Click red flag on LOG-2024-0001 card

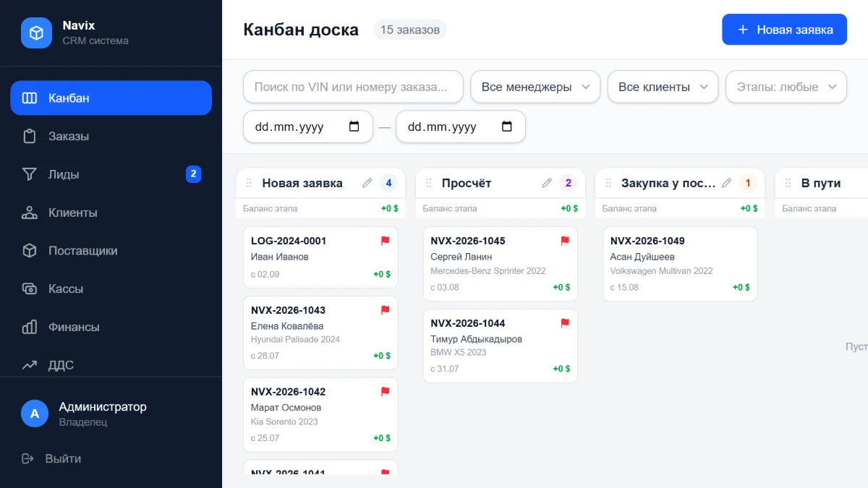coord(386,241)
